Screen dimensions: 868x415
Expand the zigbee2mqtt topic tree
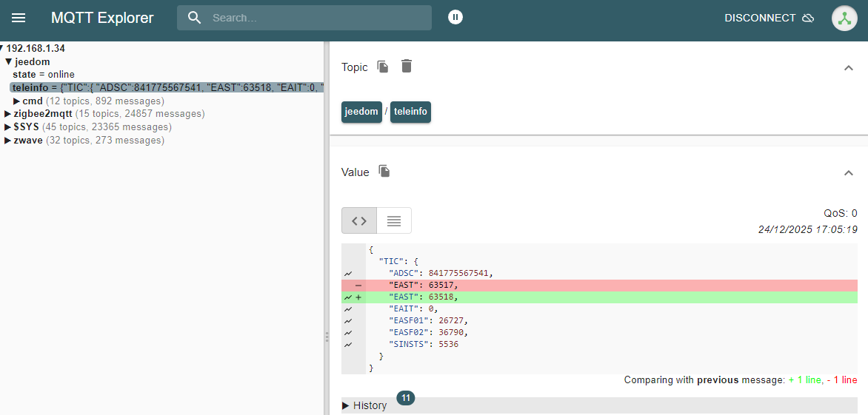coord(8,114)
